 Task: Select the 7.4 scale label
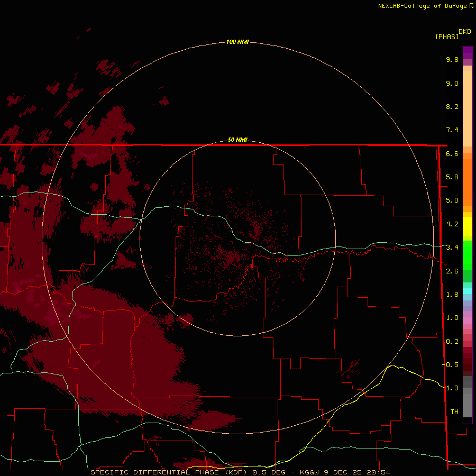point(452,130)
